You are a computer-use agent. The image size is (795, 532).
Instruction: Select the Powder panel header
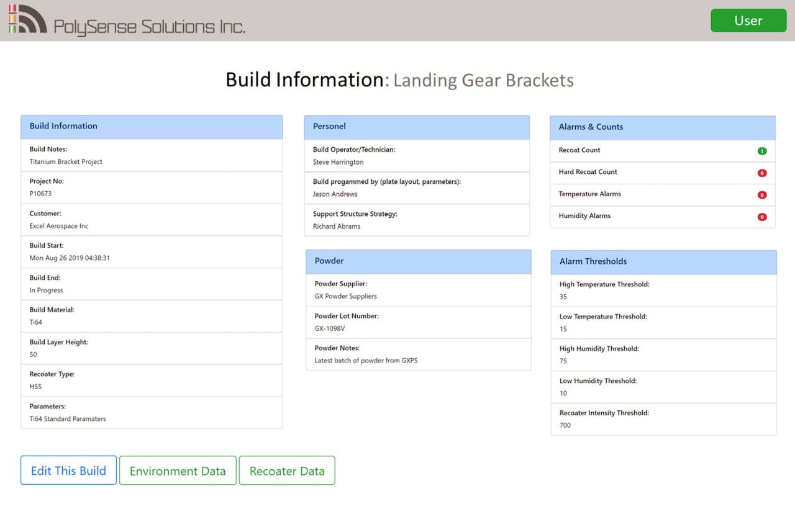(418, 261)
